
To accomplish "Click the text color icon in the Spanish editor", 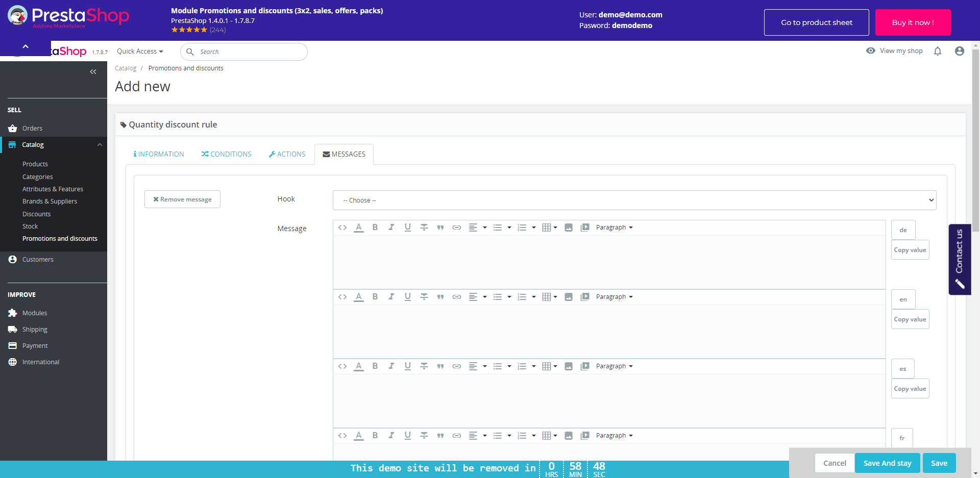I will [x=359, y=366].
